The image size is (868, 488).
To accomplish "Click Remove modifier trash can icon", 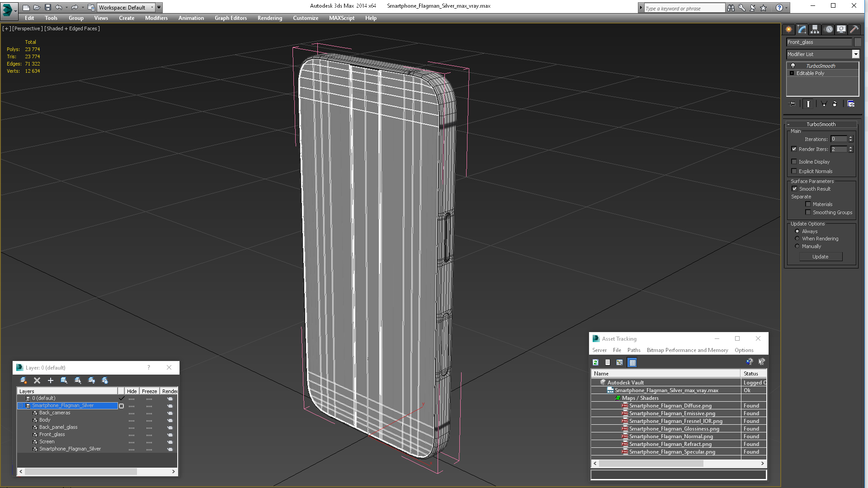I will pos(835,104).
